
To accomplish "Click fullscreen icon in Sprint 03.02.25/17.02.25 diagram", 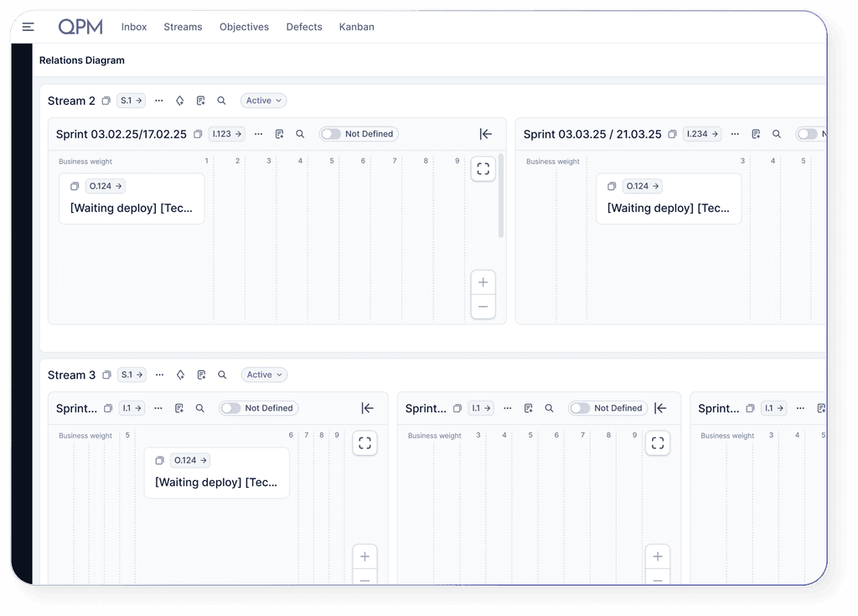I will point(483,168).
